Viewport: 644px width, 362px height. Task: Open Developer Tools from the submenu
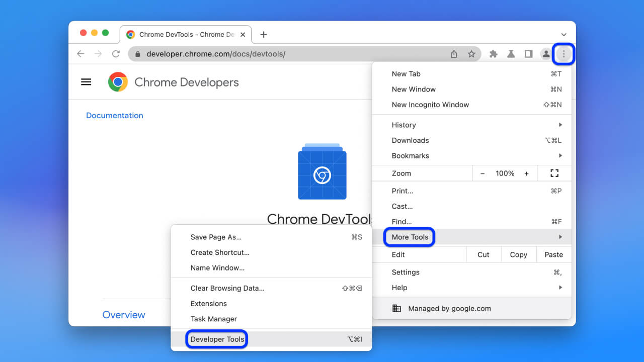point(271,339)
